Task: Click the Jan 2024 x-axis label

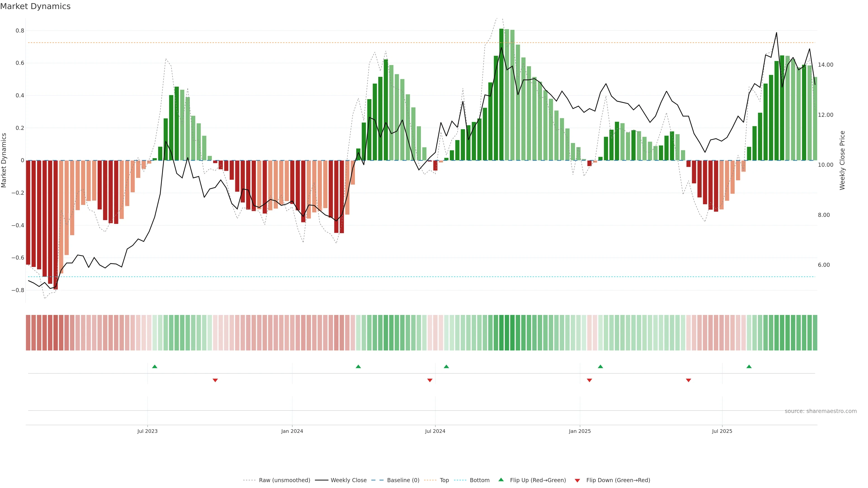Action: tap(292, 431)
